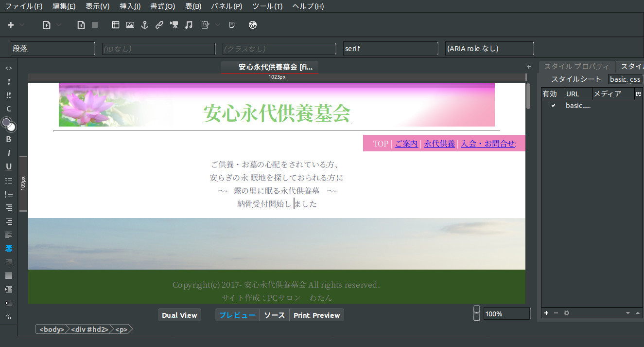
Task: Click the Dual View button
Action: point(179,315)
